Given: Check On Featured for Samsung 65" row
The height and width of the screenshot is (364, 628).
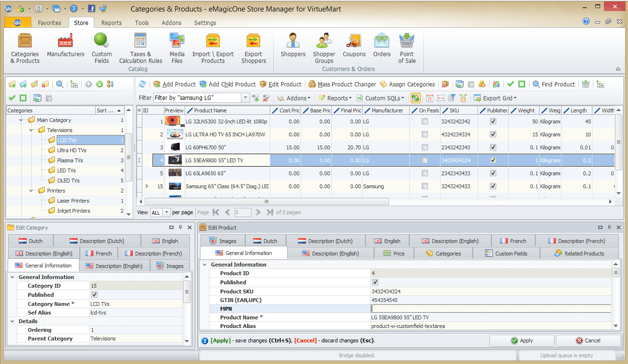Looking at the screenshot, I should 425,186.
